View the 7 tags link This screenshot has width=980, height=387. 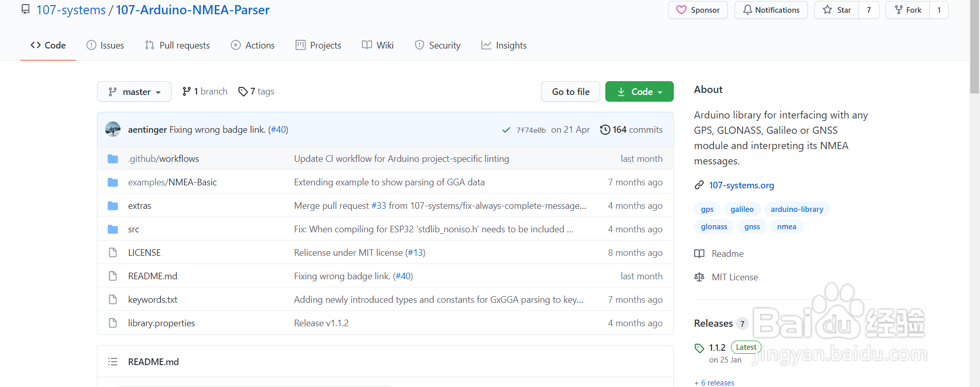pos(256,91)
